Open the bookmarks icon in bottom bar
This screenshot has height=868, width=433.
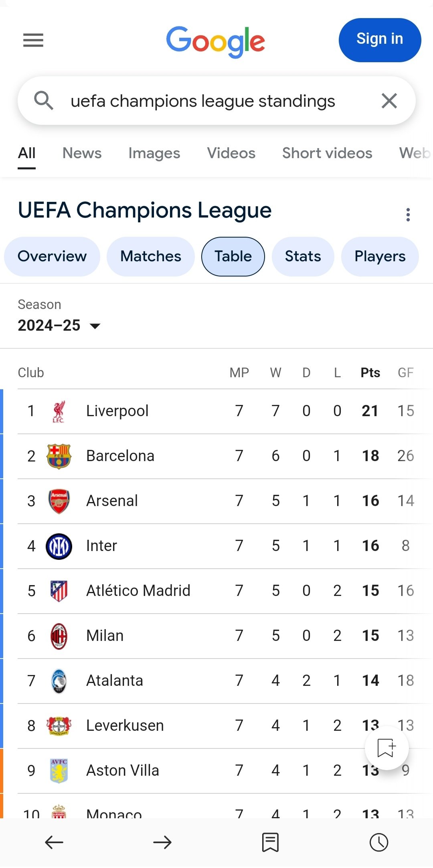tap(270, 842)
